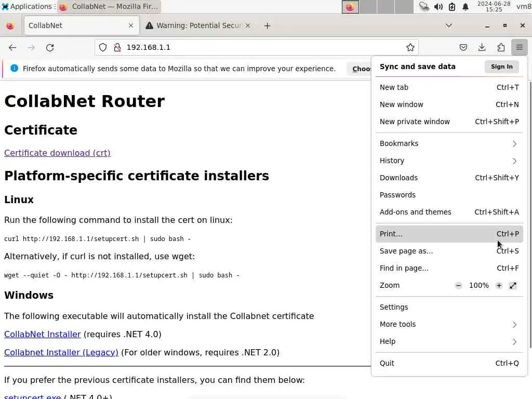This screenshot has height=399, width=532.
Task: Click the Firefox View icon beside tabs
Action: click(x=10, y=26)
